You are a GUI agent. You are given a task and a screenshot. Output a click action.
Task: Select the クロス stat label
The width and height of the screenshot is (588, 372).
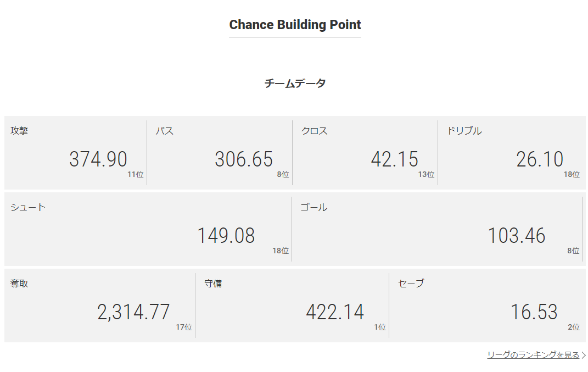pos(314,131)
